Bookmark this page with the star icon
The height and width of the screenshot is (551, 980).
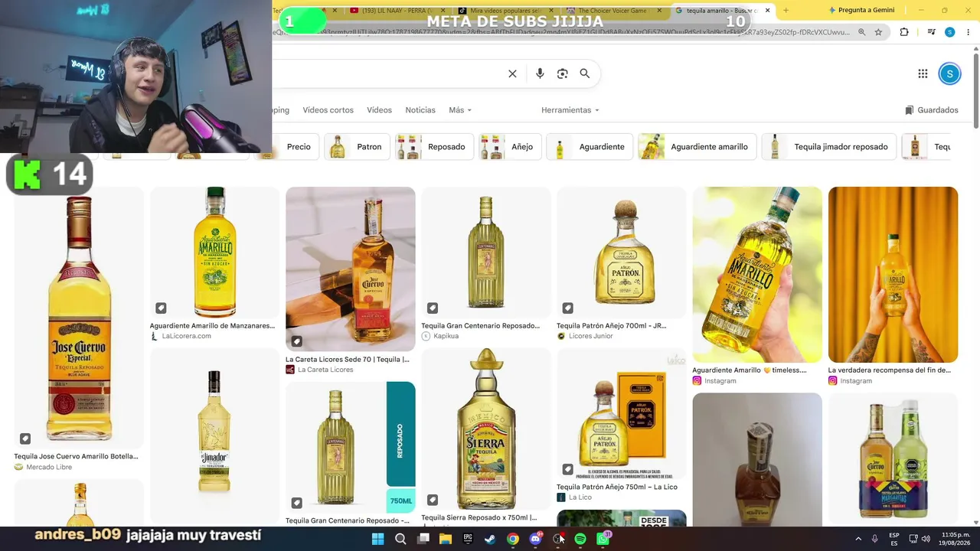pyautogui.click(x=878, y=32)
